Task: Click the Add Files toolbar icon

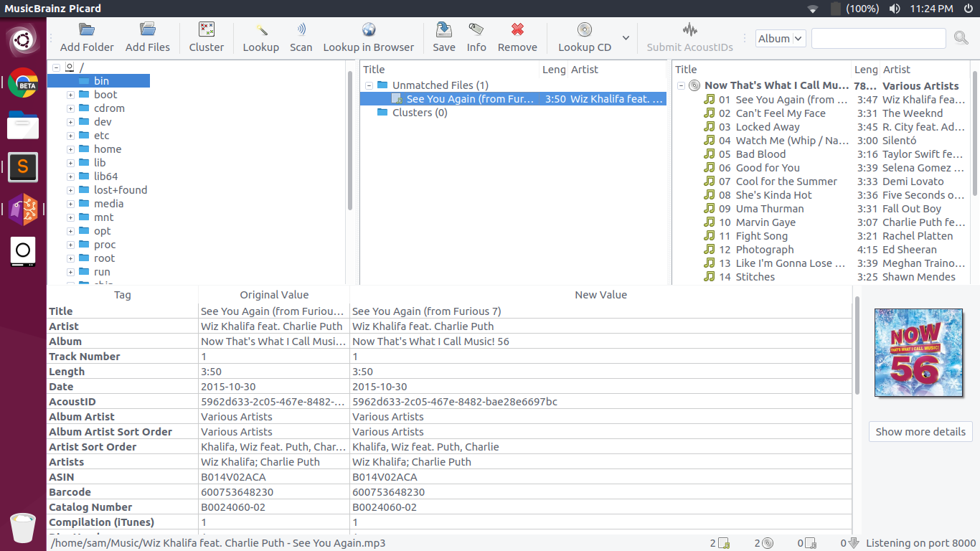Action: pos(148,30)
